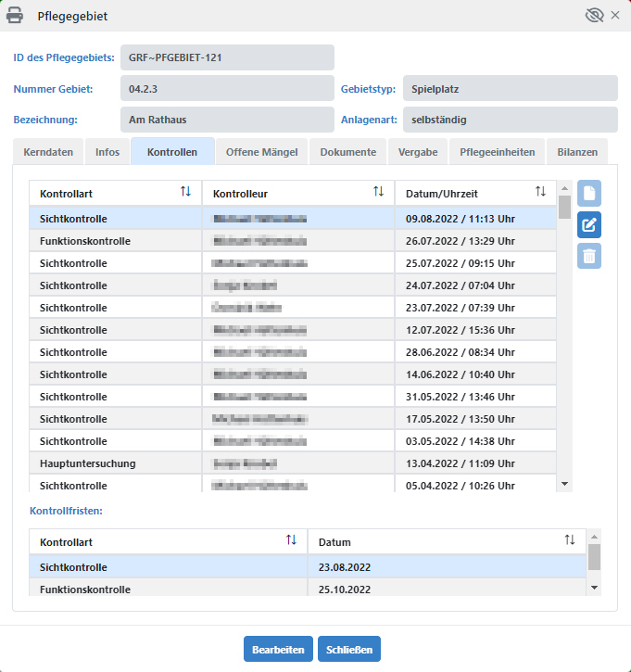Toggle the crossed-eye visibility icon
Screen dimensions: 631x672
595,16
